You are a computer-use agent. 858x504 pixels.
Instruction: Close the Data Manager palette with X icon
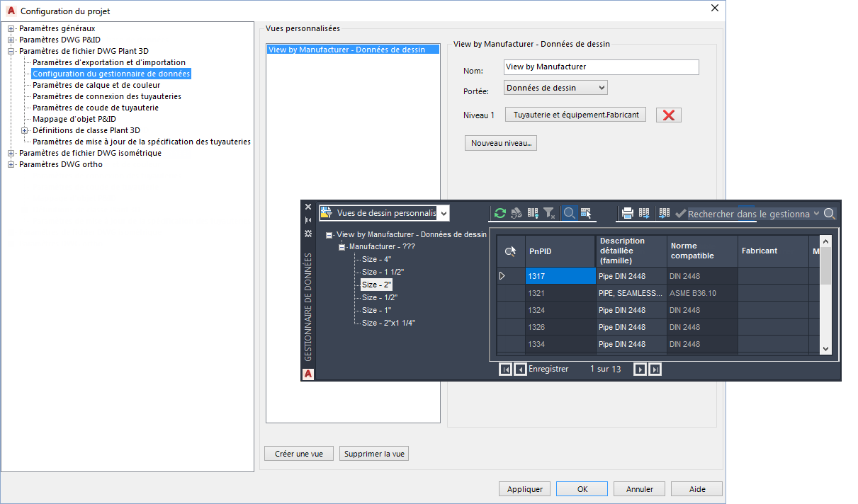[308, 207]
